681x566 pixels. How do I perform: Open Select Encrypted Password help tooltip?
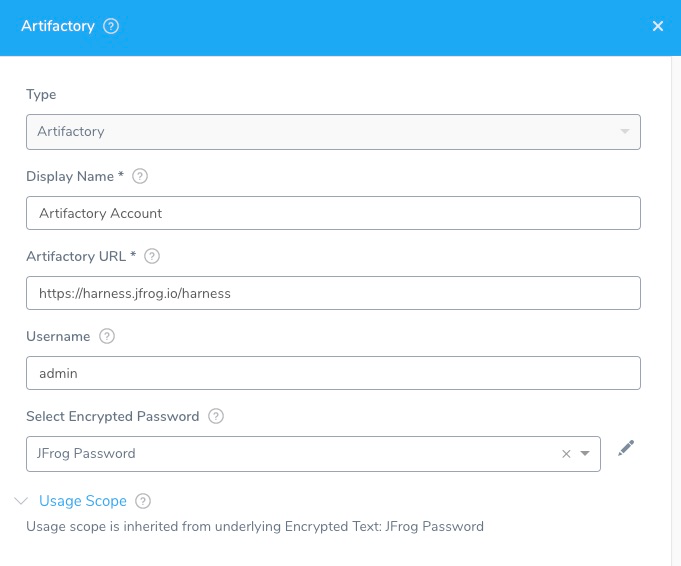pyautogui.click(x=216, y=416)
